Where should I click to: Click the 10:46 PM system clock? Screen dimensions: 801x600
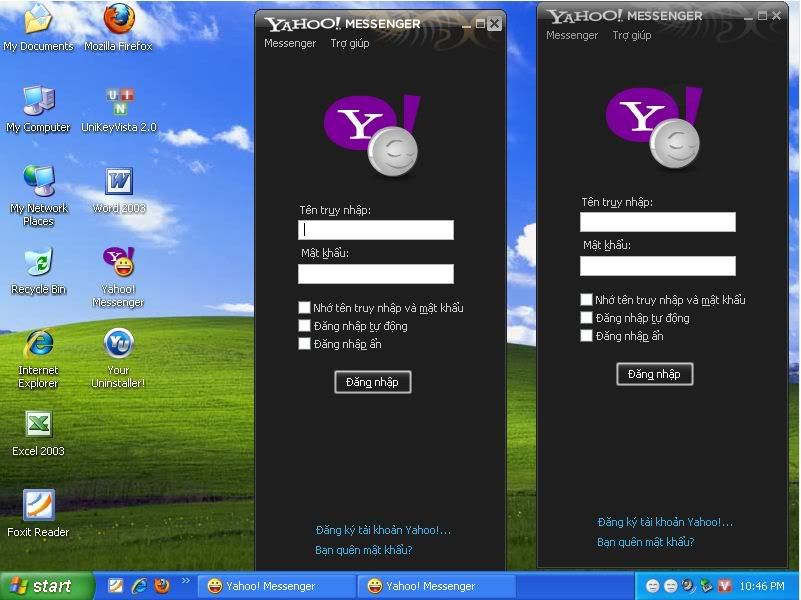(762, 586)
